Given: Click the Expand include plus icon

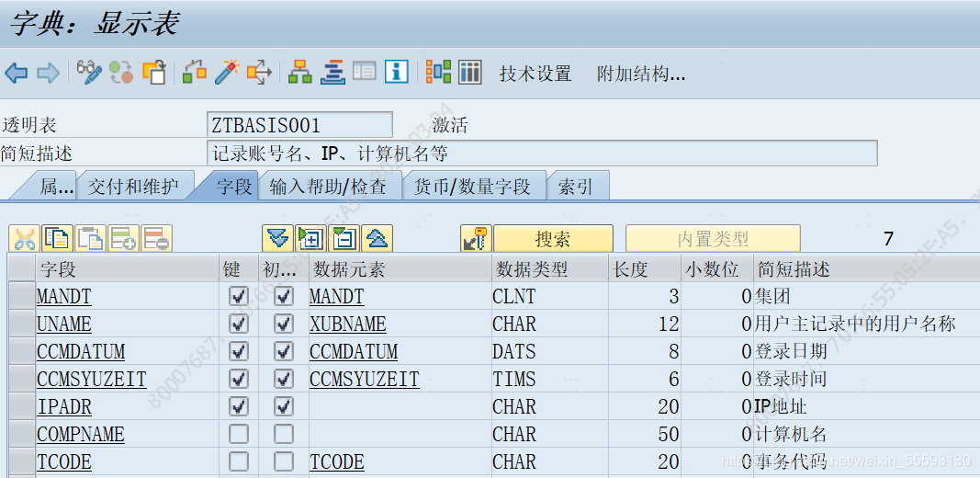Looking at the screenshot, I should 311,238.
